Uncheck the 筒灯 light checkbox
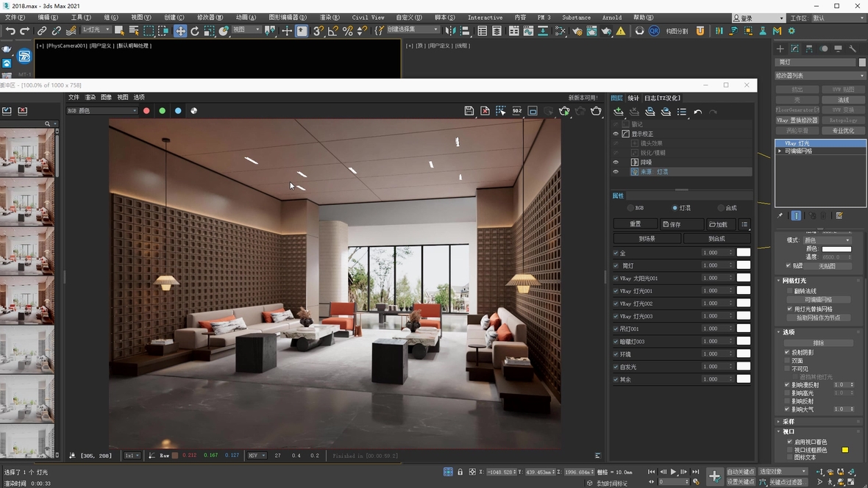The height and width of the screenshot is (488, 868). point(616,266)
